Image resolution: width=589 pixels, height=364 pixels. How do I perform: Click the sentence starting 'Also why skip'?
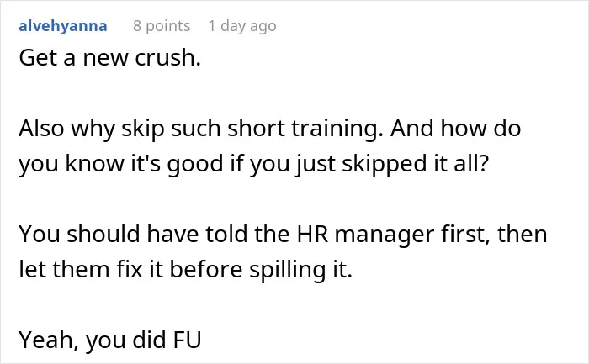click(201, 129)
